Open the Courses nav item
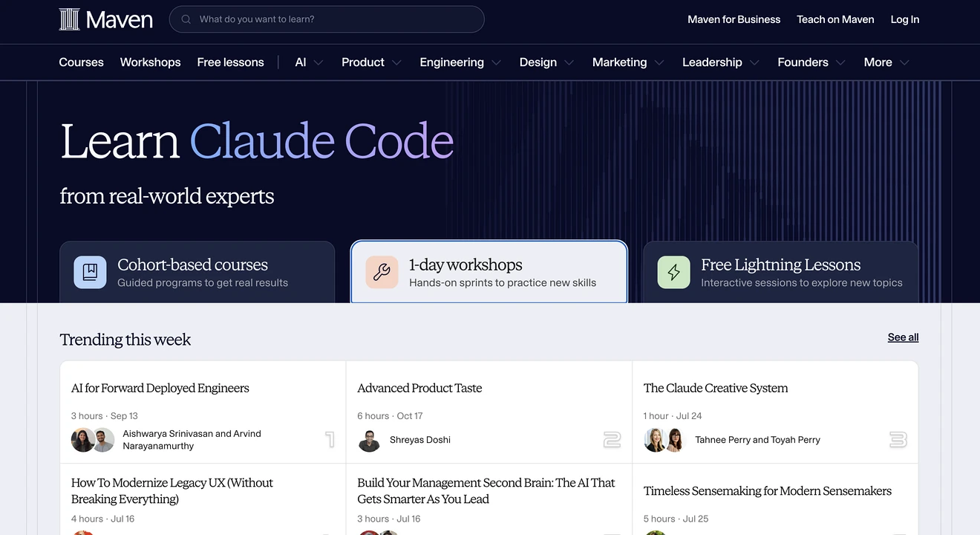The image size is (980, 535). 82,62
